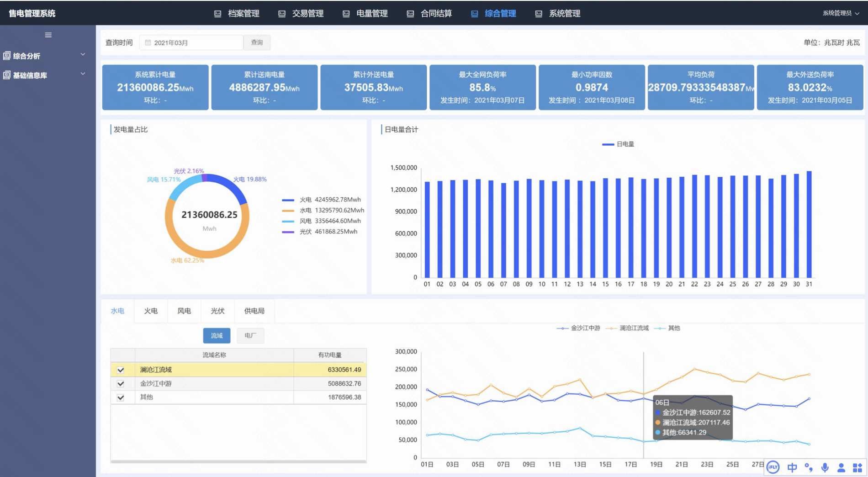868x477 pixels.
Task: Click the 累计送南电量 summary card
Action: point(265,87)
